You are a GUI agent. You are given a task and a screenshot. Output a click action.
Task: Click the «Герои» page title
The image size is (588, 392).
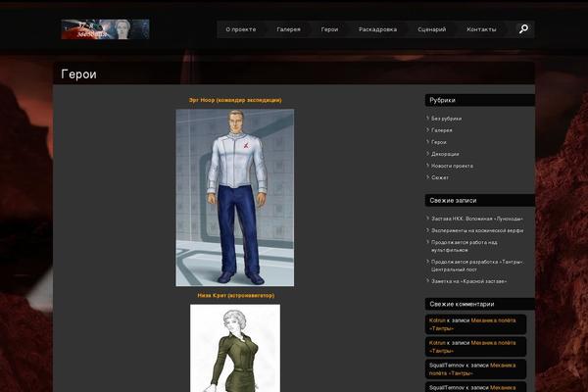click(78, 74)
